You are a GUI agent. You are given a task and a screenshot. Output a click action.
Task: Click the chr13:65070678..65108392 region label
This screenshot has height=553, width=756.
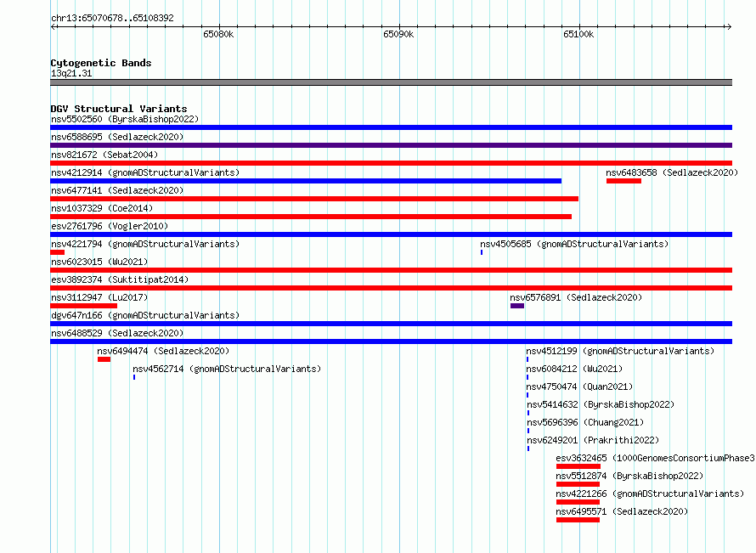(x=112, y=18)
